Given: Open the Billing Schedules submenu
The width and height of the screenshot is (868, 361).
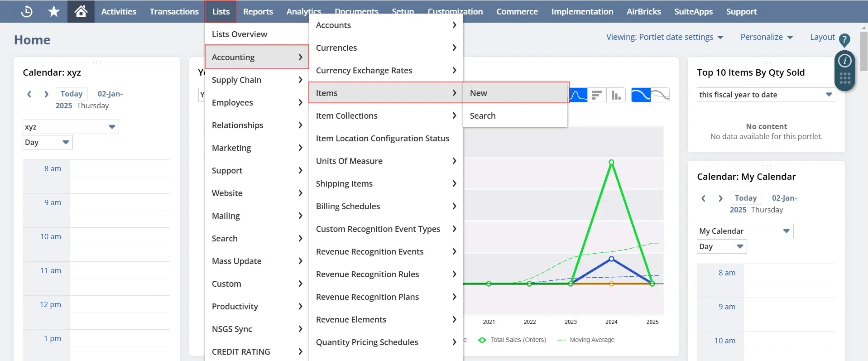Looking at the screenshot, I should [x=386, y=206].
